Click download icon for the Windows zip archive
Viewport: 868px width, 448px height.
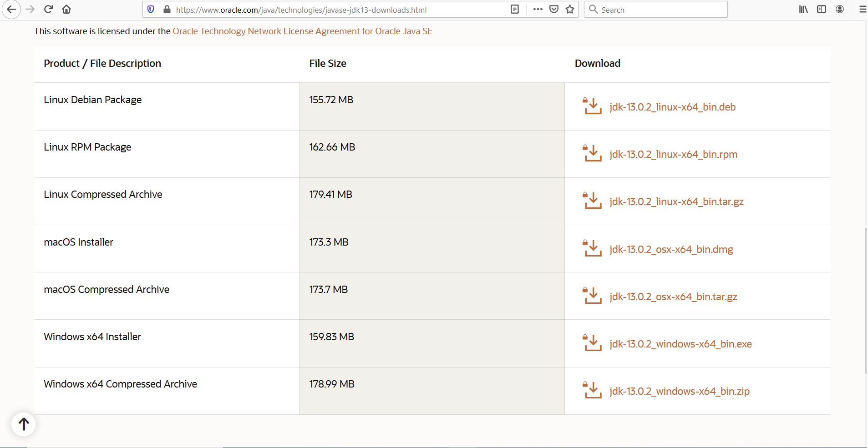click(592, 390)
